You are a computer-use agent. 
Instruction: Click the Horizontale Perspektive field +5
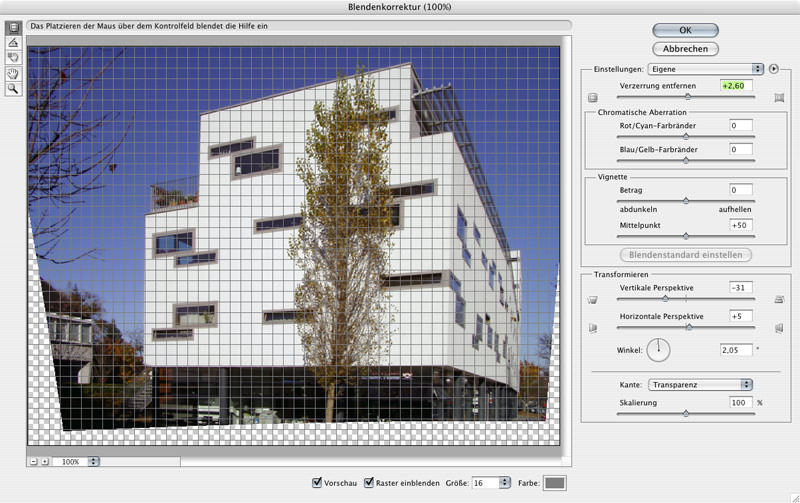(741, 316)
